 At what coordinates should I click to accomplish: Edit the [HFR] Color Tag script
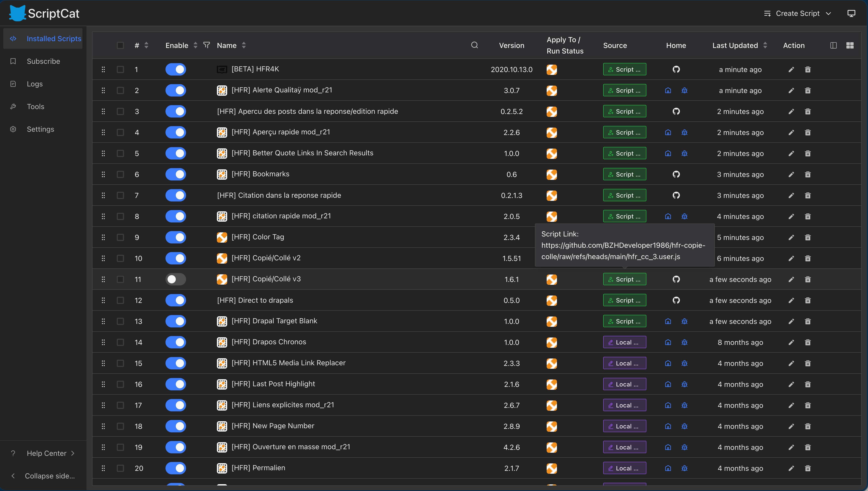pyautogui.click(x=791, y=237)
